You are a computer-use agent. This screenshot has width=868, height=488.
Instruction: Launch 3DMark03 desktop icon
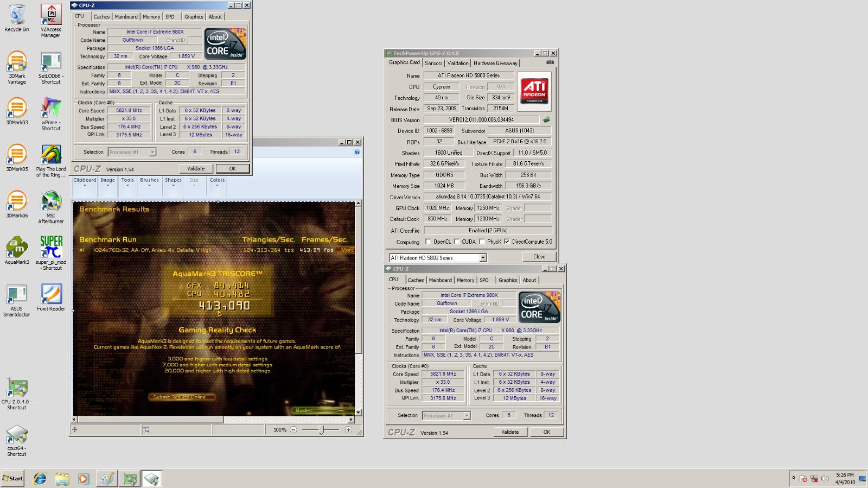[17, 111]
